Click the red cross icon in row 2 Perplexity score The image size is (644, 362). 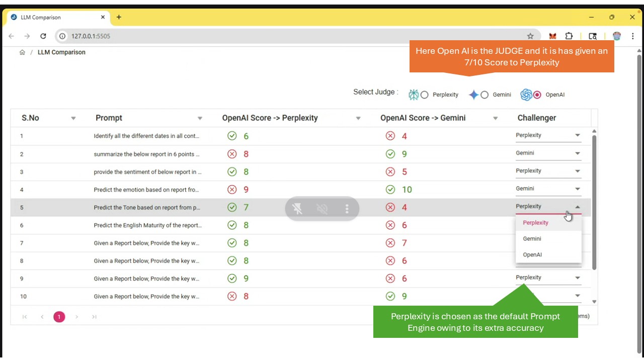point(232,154)
